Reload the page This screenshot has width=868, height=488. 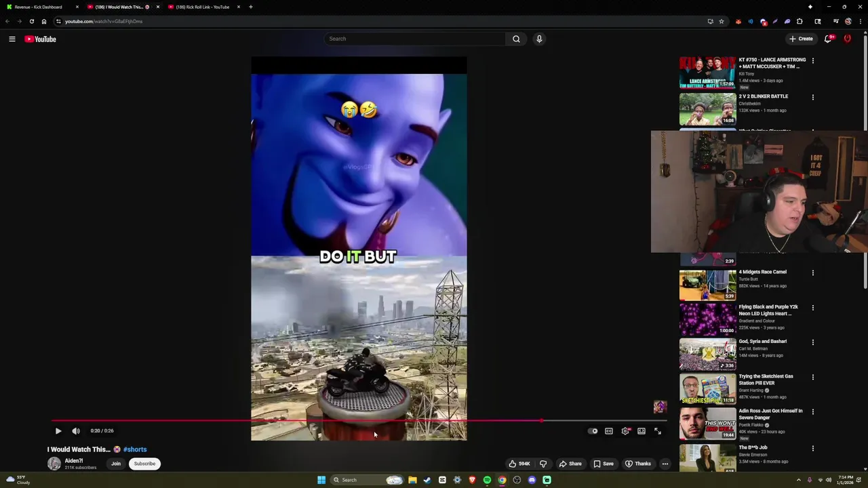[x=31, y=21]
